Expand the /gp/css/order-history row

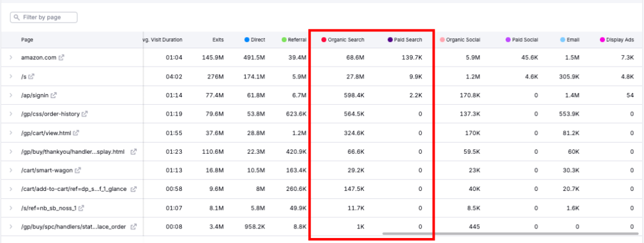click(11, 114)
